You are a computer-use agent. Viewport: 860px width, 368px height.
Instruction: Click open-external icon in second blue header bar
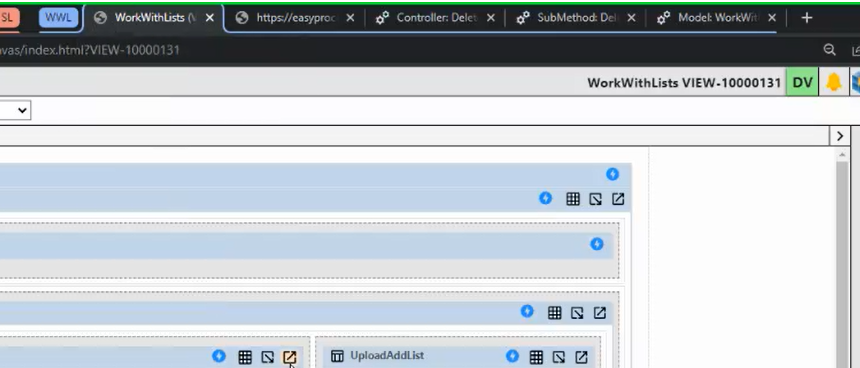coord(618,199)
